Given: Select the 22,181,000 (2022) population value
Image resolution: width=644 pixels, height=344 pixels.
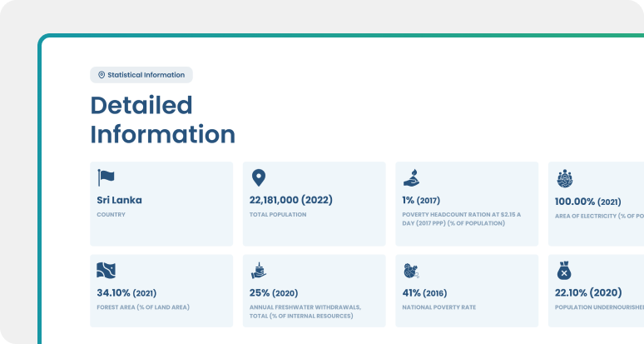Looking at the screenshot, I should coord(291,200).
